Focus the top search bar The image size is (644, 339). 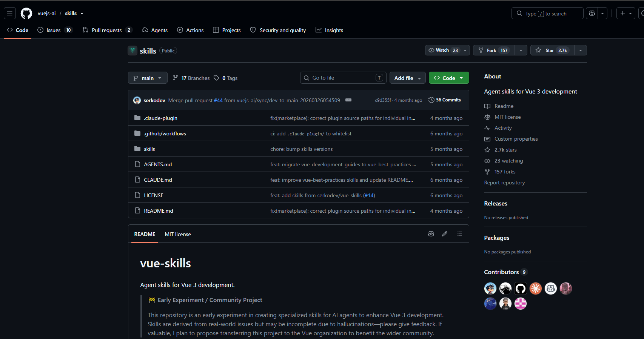547,13
